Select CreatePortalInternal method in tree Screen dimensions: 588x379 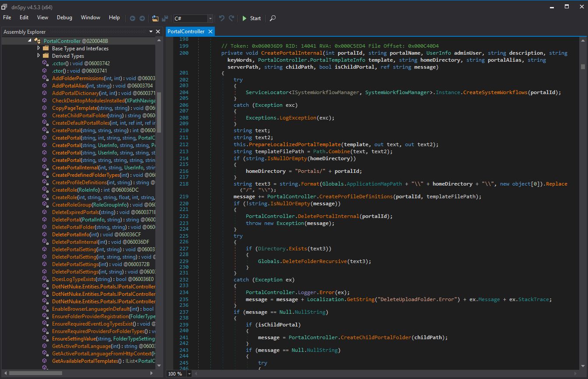(103, 167)
